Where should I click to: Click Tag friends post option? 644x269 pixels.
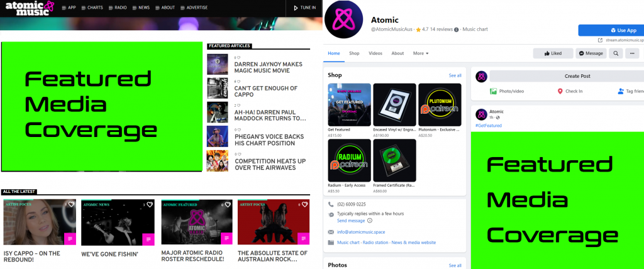click(x=630, y=91)
